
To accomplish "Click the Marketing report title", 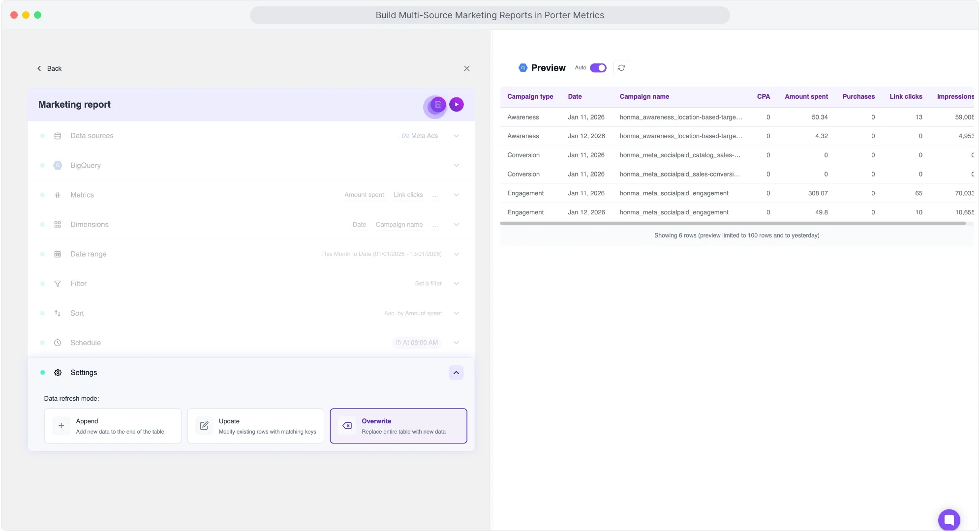I will click(74, 104).
